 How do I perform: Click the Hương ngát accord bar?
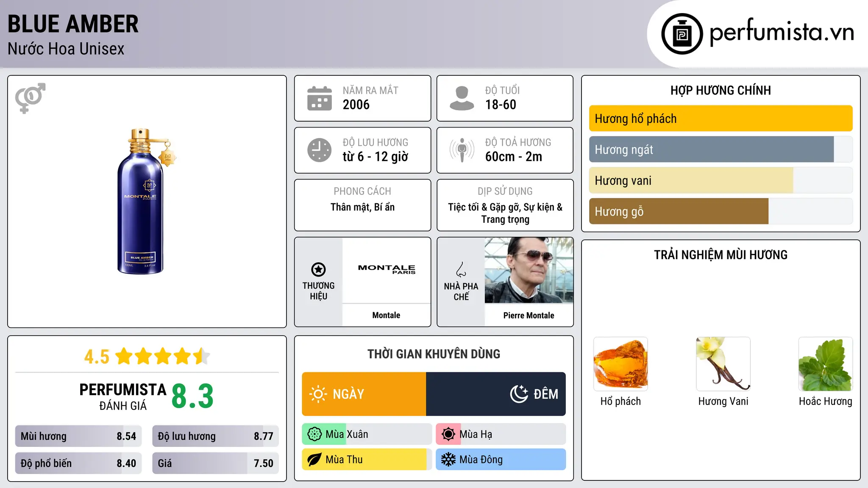[721, 150]
